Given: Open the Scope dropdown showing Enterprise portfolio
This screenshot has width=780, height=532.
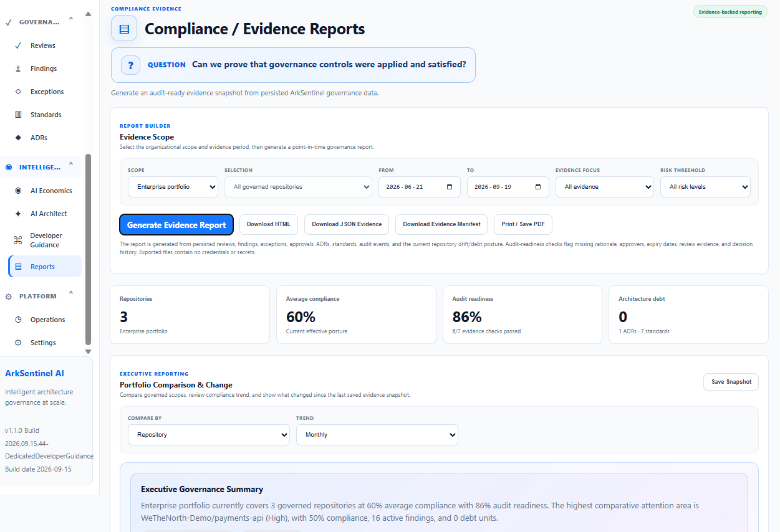Looking at the screenshot, I should point(173,187).
